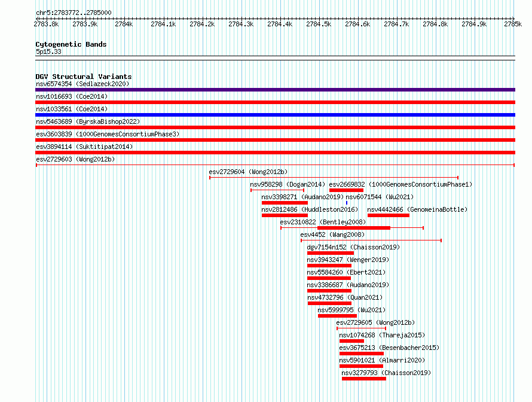The image size is (532, 402).
Task: Click the 2784.2k ruler position label
Action: (x=202, y=24)
